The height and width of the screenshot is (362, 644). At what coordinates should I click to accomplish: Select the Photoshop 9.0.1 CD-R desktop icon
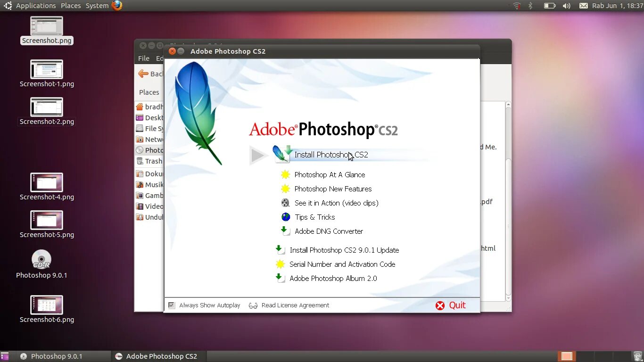[x=41, y=259]
